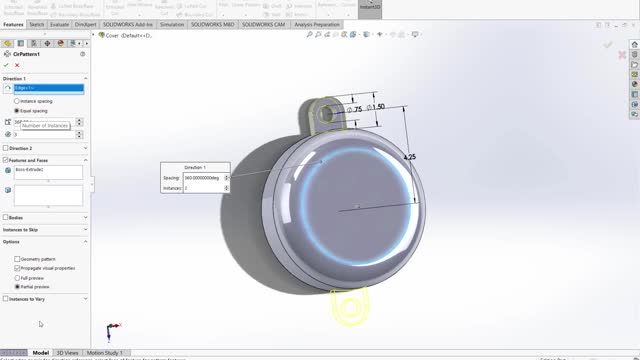
Task: Cancel CirPattern1 with the red X
Action: (x=17, y=65)
